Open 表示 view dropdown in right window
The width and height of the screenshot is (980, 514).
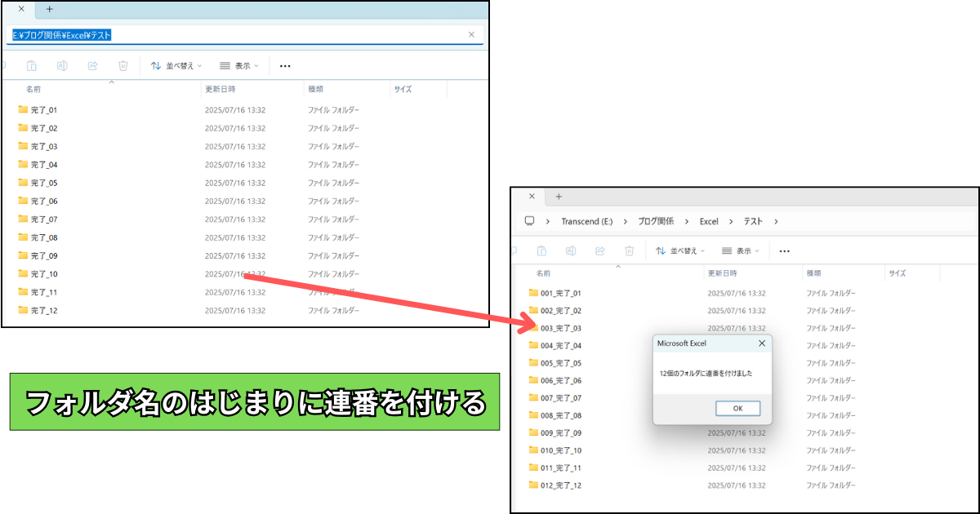pyautogui.click(x=741, y=251)
